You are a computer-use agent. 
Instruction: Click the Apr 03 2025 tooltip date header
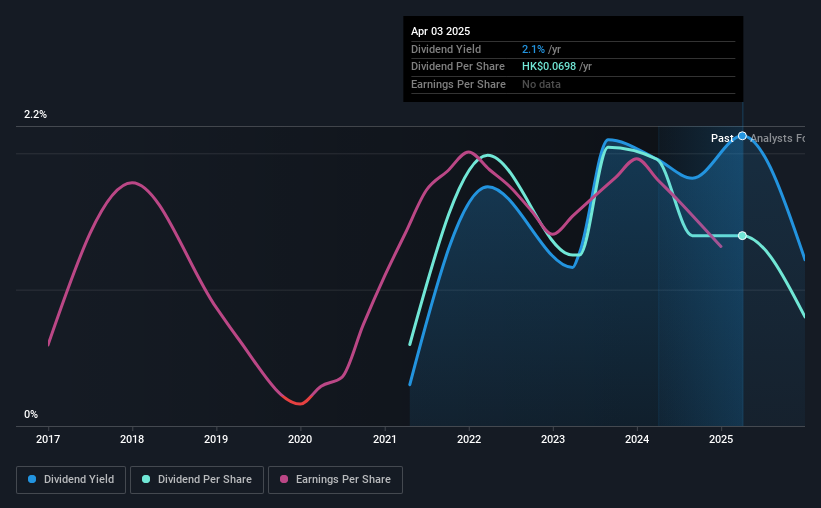point(440,31)
